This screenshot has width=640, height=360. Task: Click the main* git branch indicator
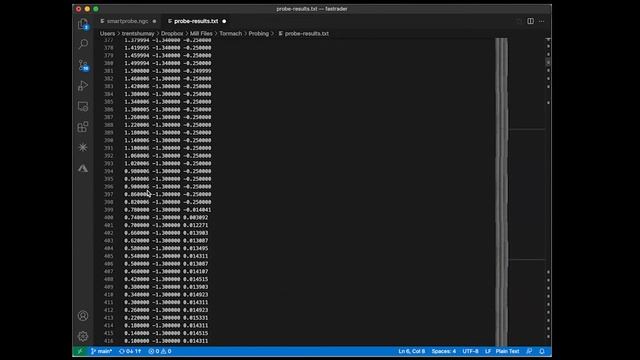click(x=101, y=351)
